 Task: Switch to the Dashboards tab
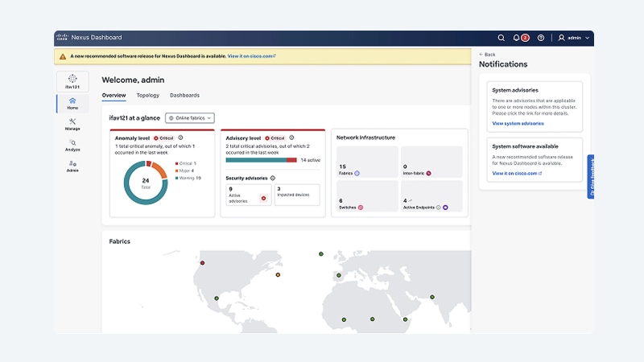(x=184, y=95)
